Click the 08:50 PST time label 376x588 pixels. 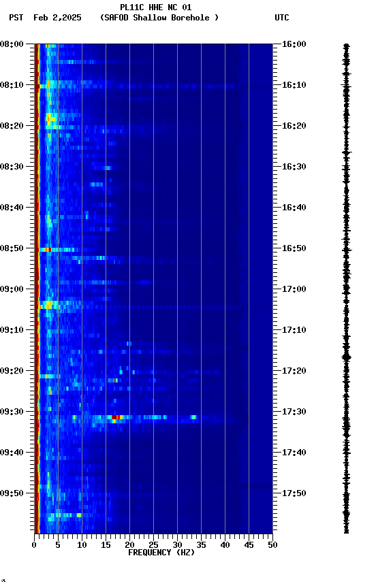tap(12, 248)
